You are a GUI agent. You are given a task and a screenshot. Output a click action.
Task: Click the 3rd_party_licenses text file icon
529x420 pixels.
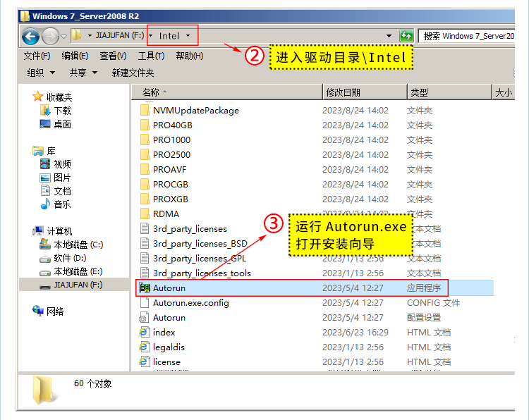click(x=145, y=228)
